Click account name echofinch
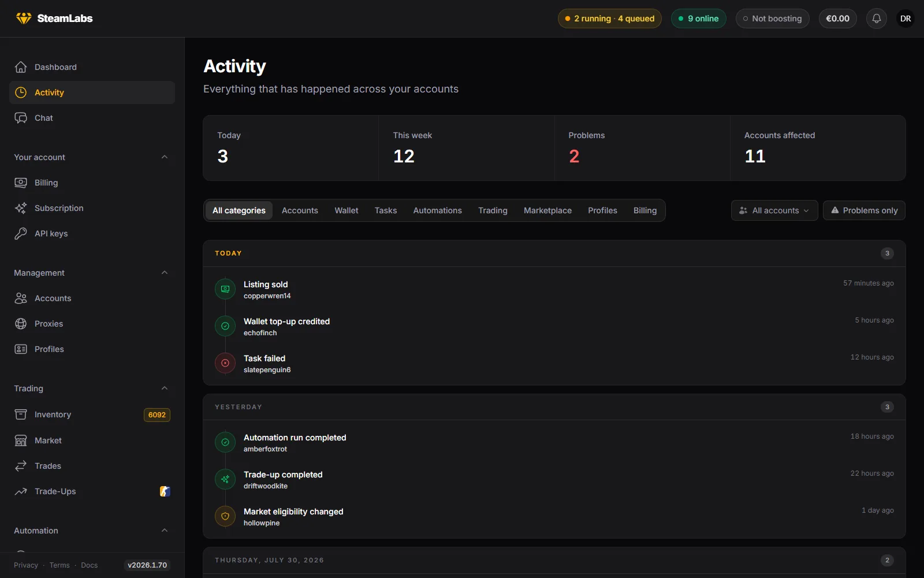Screen dimensions: 924x578 260,333
